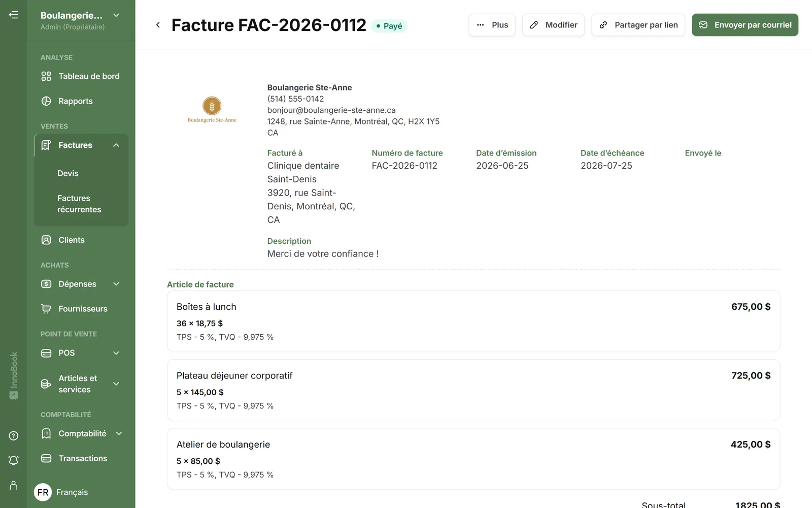Click the Comptabilité ledger icon

(x=46, y=433)
